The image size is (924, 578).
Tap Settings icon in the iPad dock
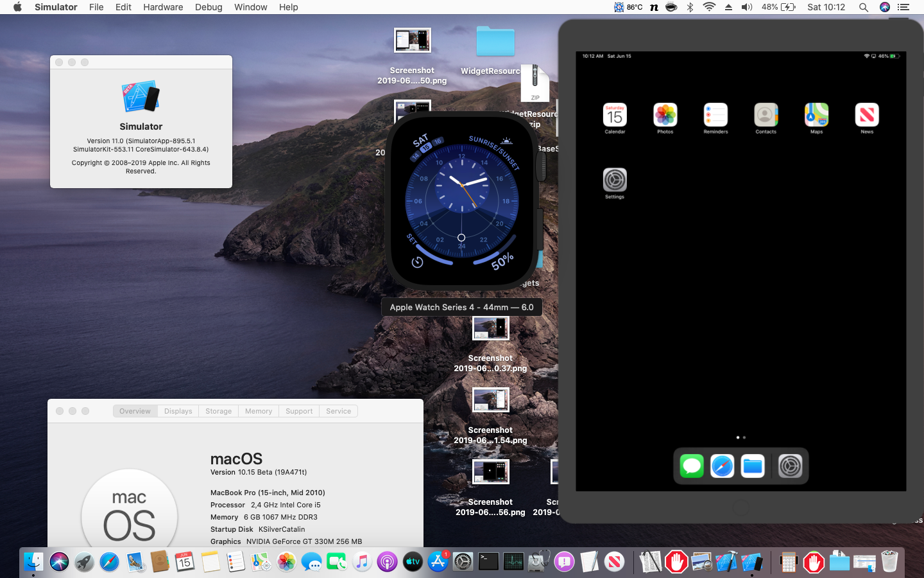click(x=790, y=466)
